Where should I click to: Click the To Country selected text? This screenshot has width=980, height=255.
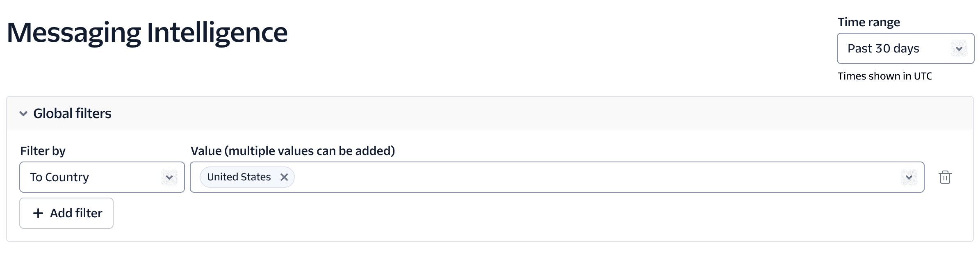click(x=59, y=177)
